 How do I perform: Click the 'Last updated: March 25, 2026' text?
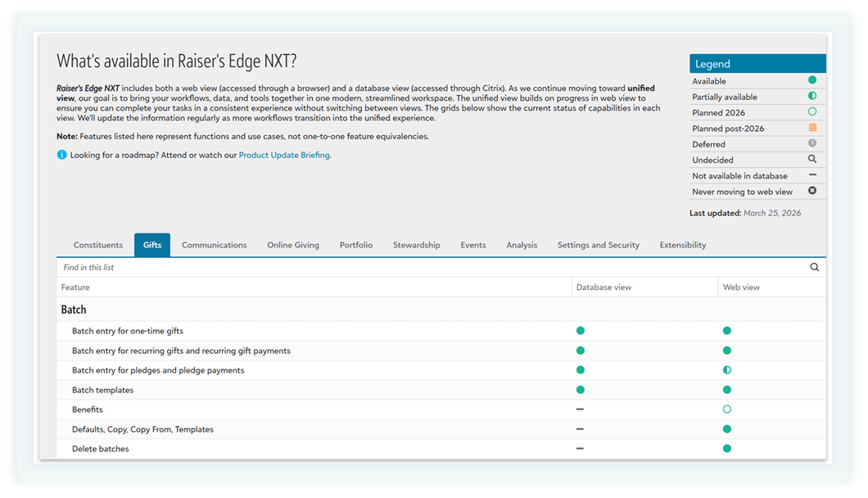(744, 213)
